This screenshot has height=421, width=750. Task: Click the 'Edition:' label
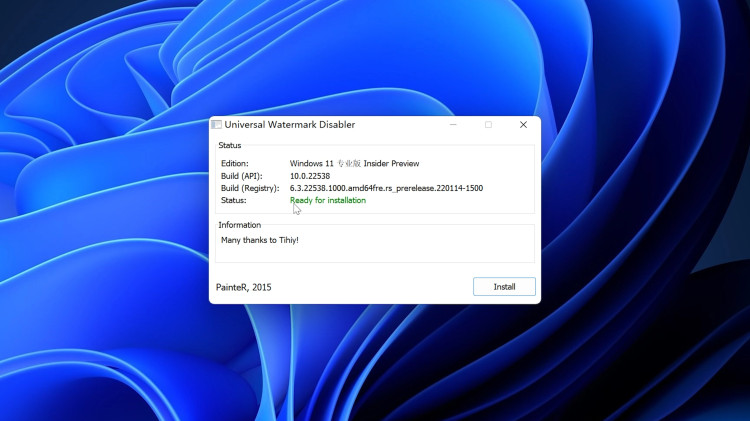(x=235, y=164)
